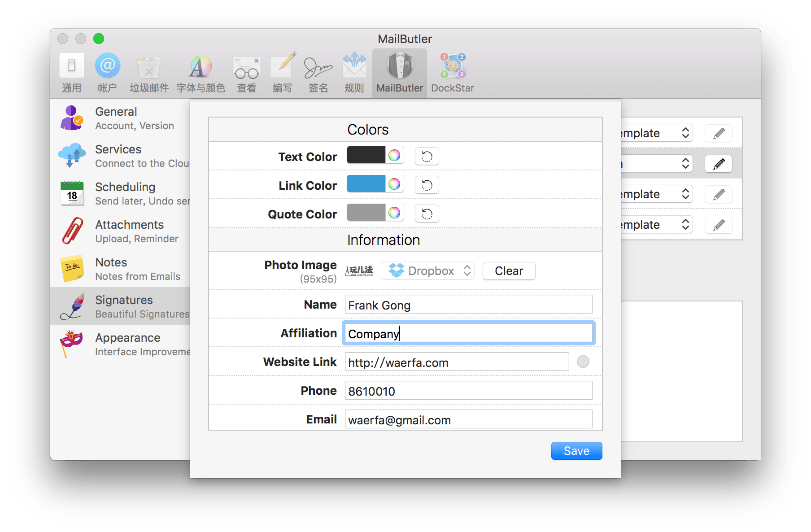Click the Name field with Frank Gong
811x532 pixels.
(x=468, y=305)
